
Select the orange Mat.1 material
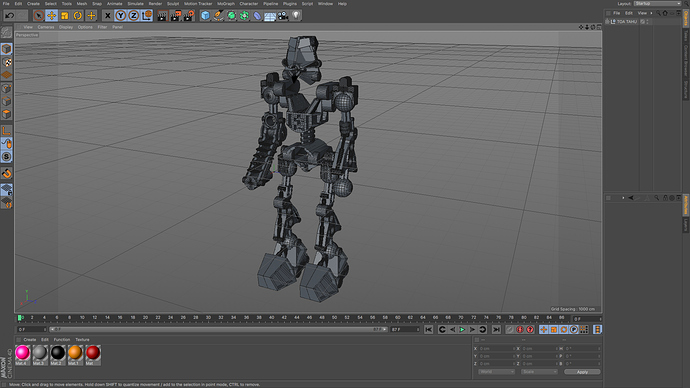[75, 355]
